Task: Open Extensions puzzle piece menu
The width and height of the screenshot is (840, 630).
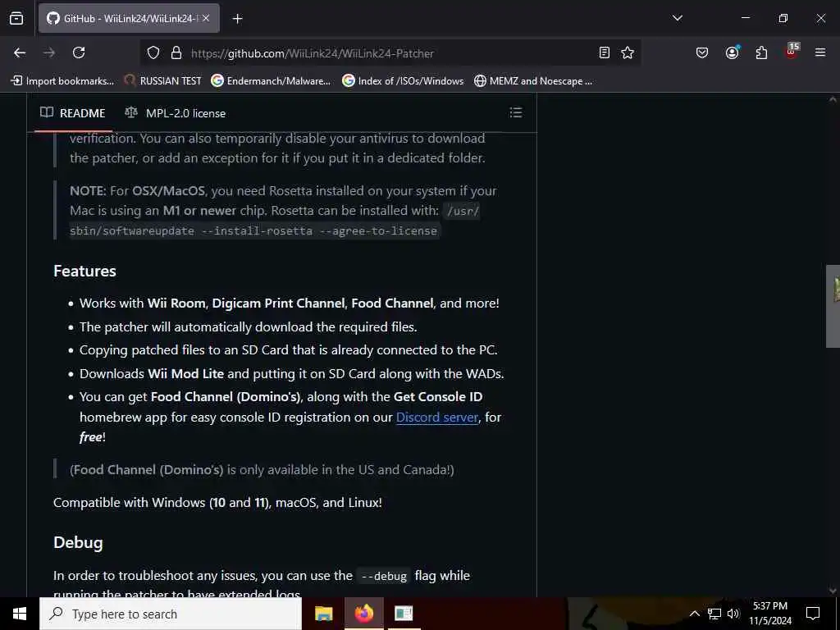Action: (761, 52)
